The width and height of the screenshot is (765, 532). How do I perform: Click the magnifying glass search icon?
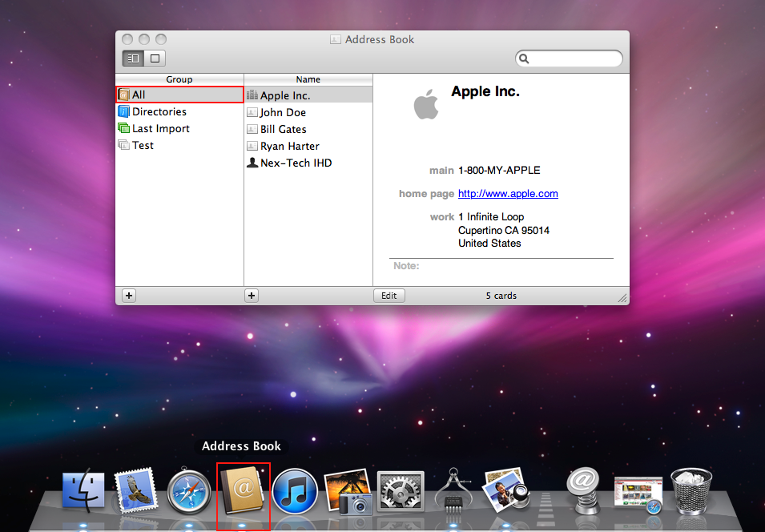coord(524,58)
